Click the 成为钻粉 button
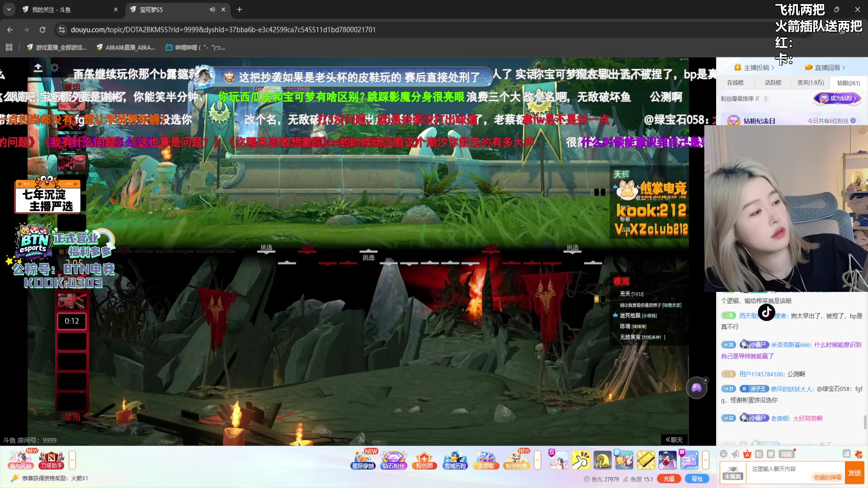868x488 pixels. (838, 98)
